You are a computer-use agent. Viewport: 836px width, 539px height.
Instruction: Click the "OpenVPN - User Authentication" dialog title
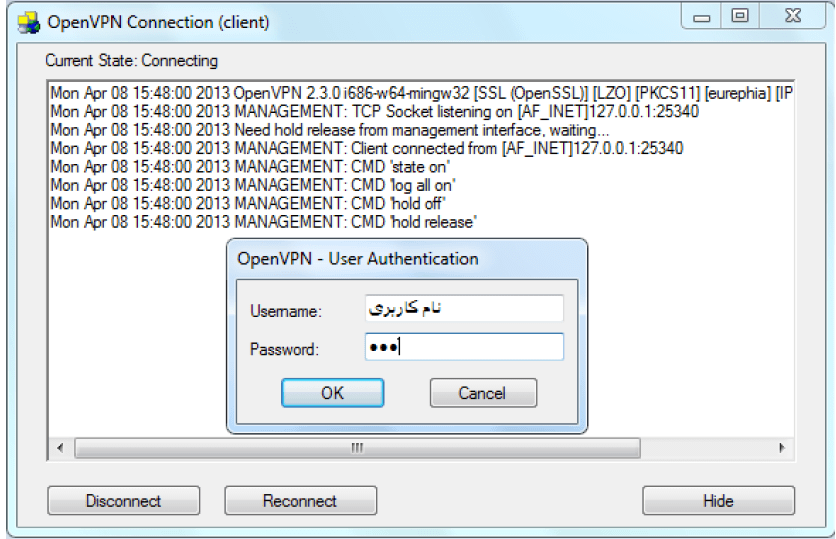point(358,259)
